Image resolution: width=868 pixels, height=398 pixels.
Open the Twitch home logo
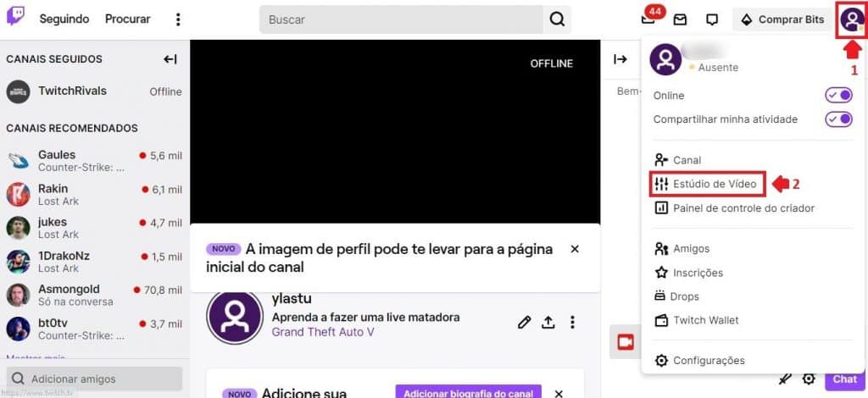click(x=15, y=17)
